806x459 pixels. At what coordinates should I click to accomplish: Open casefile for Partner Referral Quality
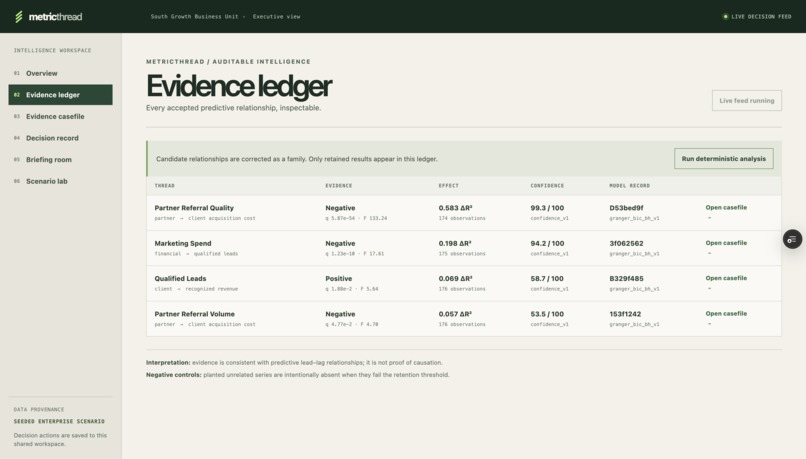[726, 208]
